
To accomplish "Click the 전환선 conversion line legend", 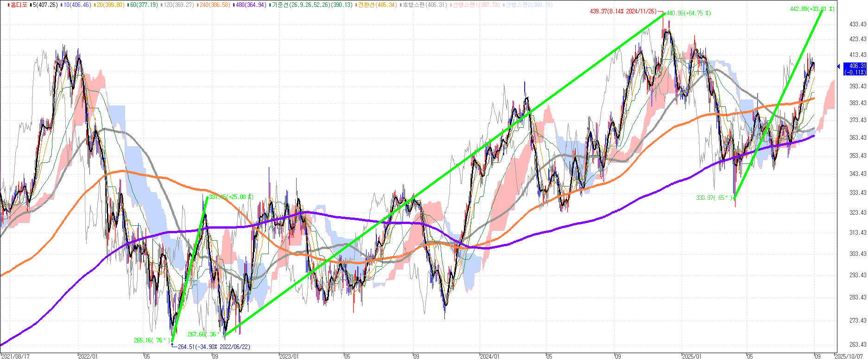I will click(x=377, y=5).
